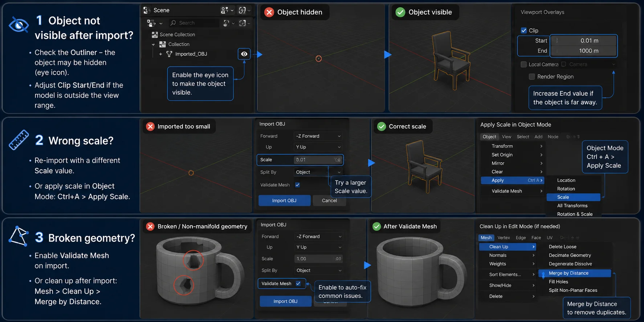Click the Scale 1.00 value field

pos(319,259)
